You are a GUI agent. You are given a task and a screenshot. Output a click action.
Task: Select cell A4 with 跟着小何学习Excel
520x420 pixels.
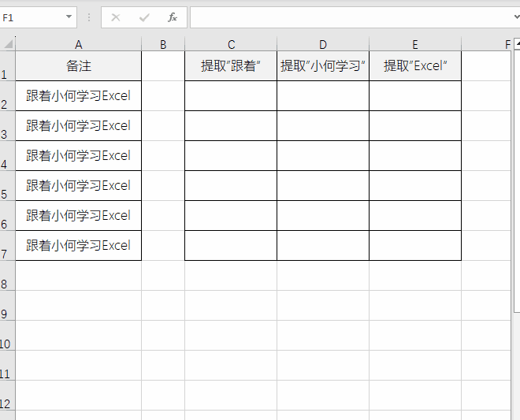(79, 155)
